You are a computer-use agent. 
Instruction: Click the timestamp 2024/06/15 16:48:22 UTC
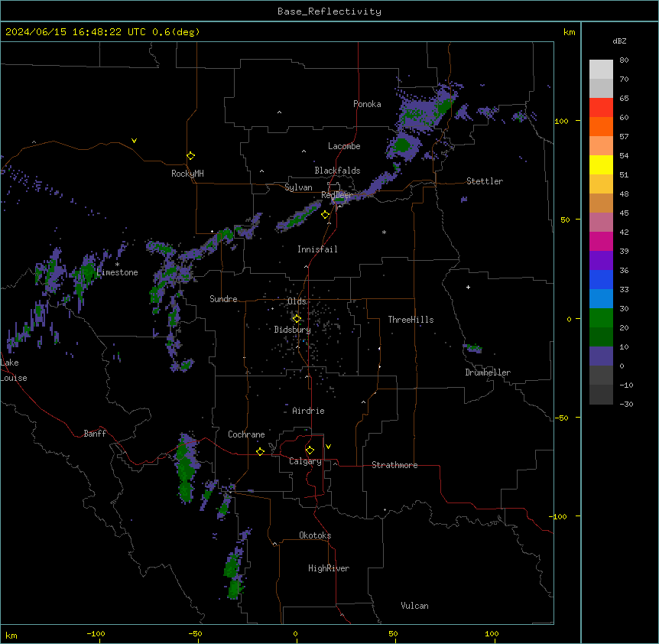[x=76, y=32]
